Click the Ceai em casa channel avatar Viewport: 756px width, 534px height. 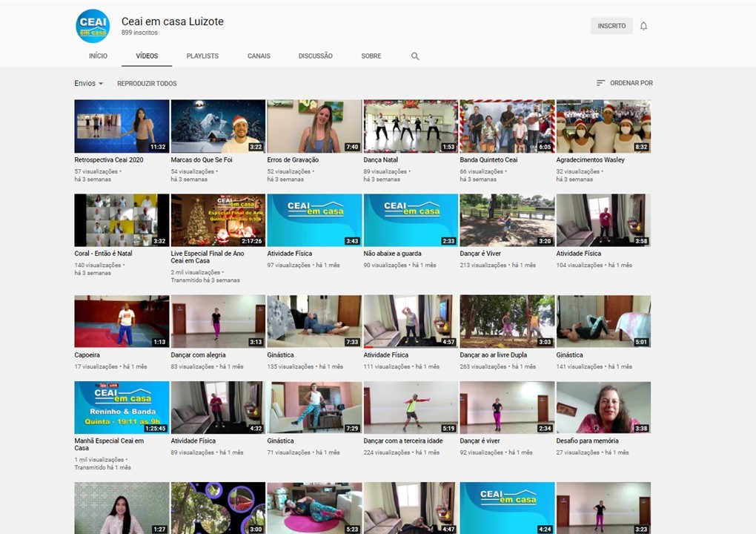point(93,26)
